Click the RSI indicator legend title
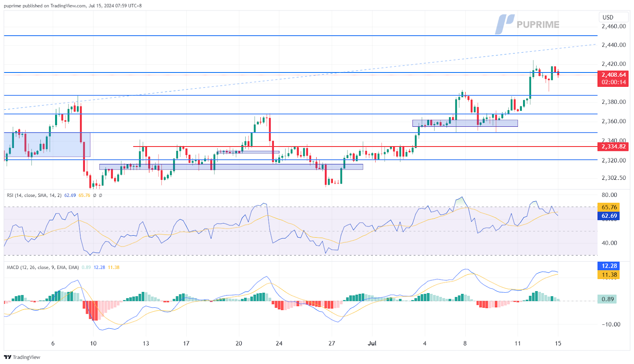The height and width of the screenshot is (364, 634). click(34, 195)
